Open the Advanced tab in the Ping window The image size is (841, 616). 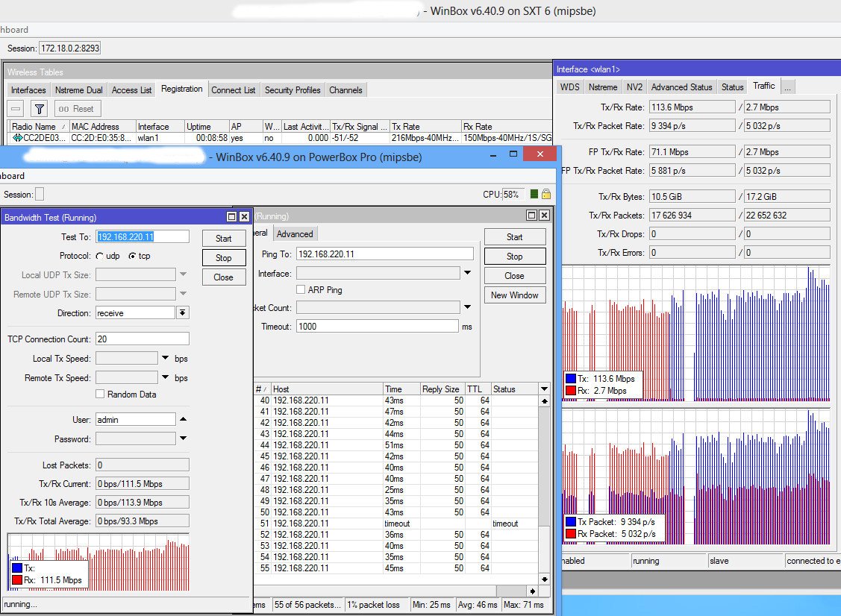295,233
